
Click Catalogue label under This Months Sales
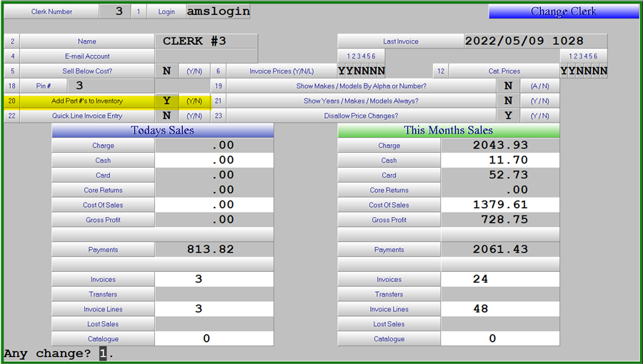(x=389, y=338)
